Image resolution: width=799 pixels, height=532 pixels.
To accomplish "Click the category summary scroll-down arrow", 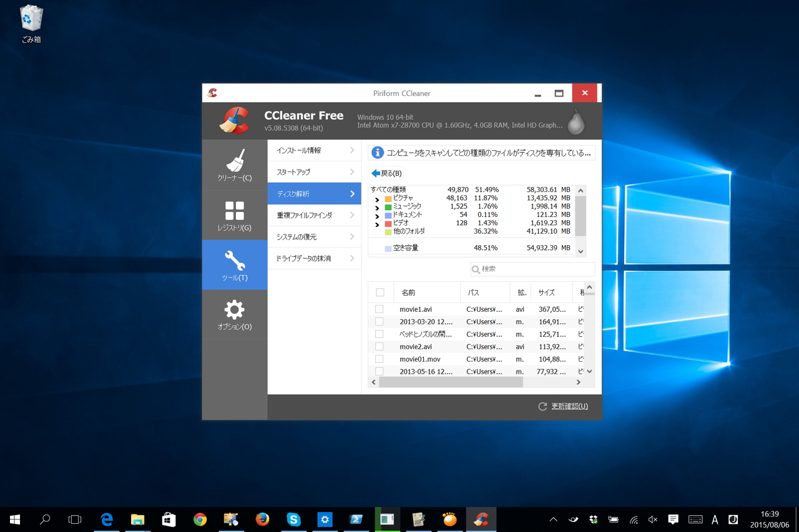I will [581, 252].
